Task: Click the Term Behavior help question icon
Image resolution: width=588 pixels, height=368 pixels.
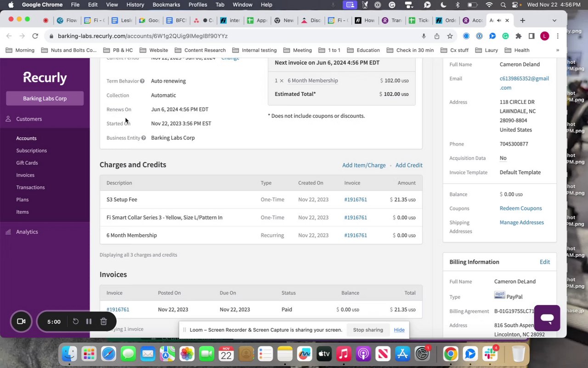Action: pos(142,81)
